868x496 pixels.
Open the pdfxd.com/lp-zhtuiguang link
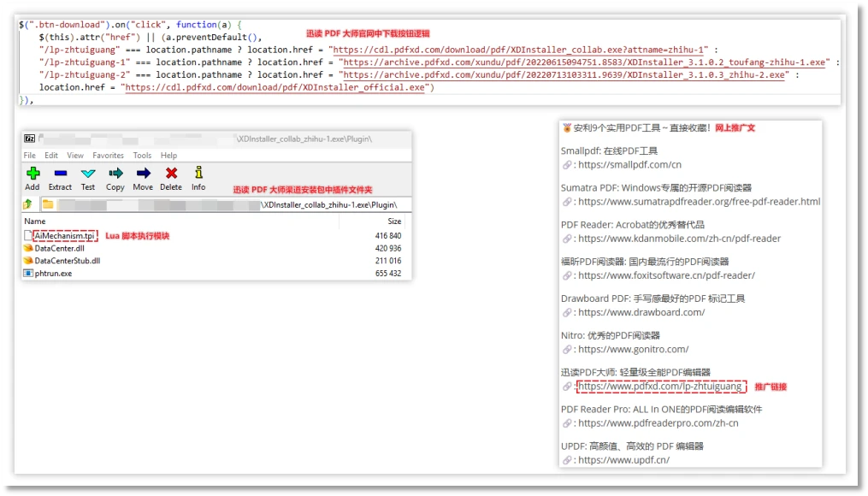point(660,387)
